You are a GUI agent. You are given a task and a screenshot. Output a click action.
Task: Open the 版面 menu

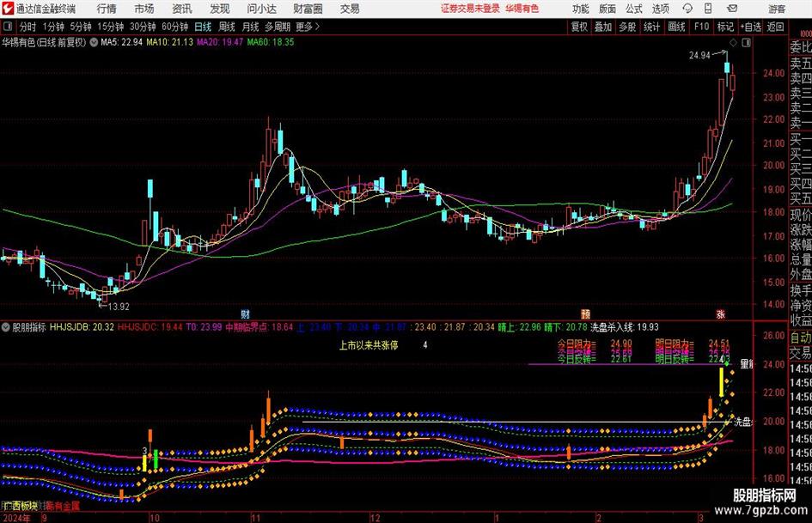[607, 9]
